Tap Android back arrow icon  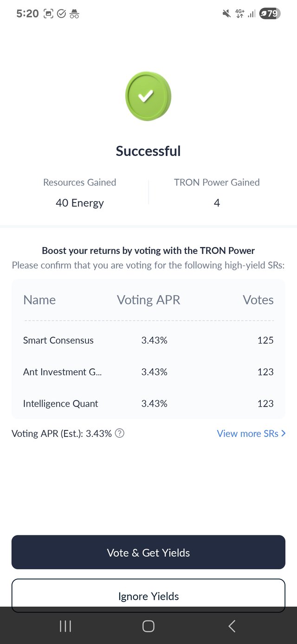tap(232, 626)
